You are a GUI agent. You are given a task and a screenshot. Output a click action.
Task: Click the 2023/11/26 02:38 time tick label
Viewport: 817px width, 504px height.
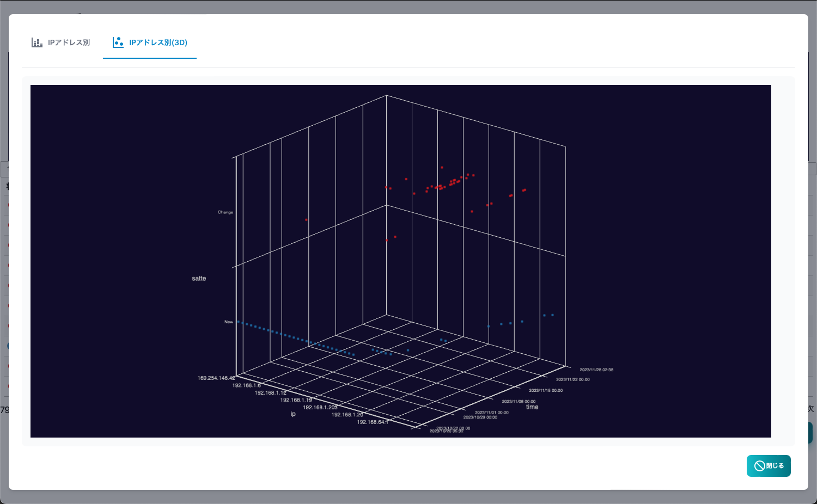point(596,370)
